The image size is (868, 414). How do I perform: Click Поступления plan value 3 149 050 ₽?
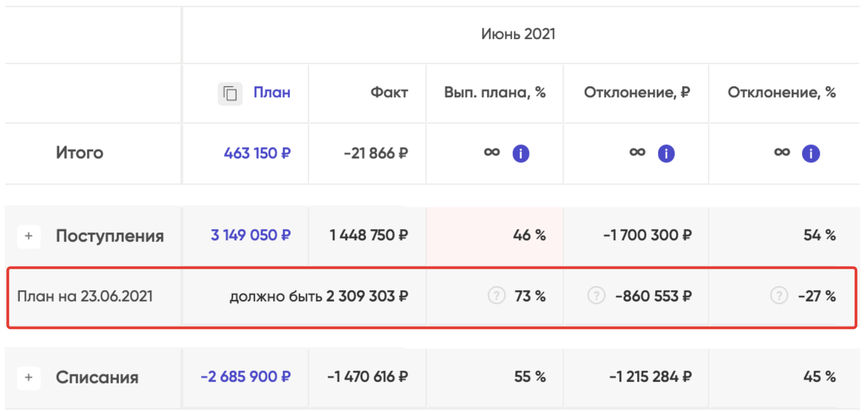(x=250, y=235)
